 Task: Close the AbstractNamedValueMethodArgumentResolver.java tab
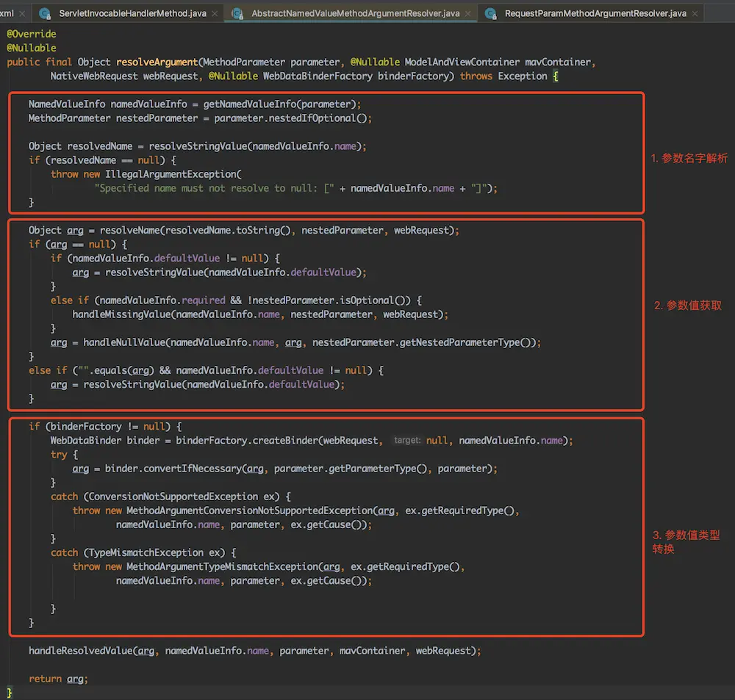tap(469, 13)
